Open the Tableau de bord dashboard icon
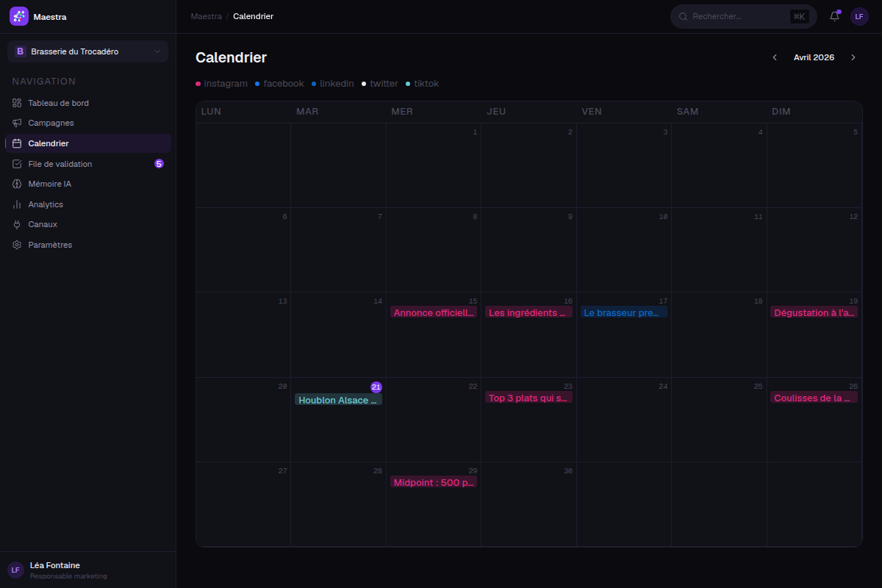 (17, 103)
